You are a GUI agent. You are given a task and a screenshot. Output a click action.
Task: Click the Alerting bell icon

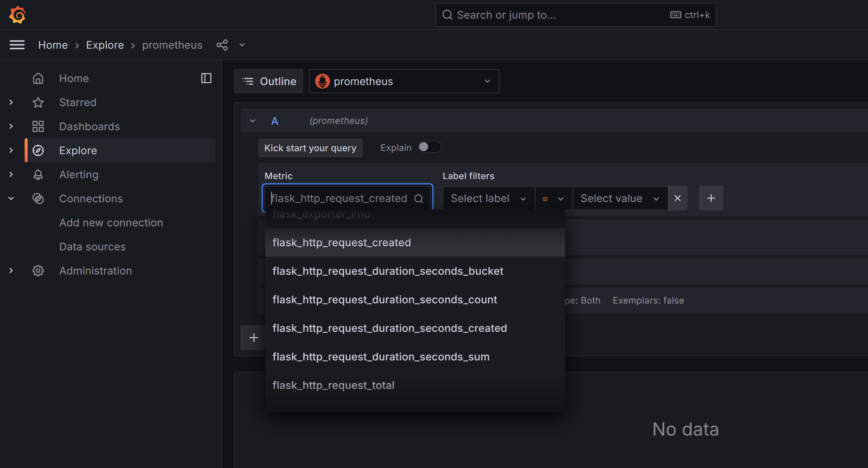[x=38, y=174]
